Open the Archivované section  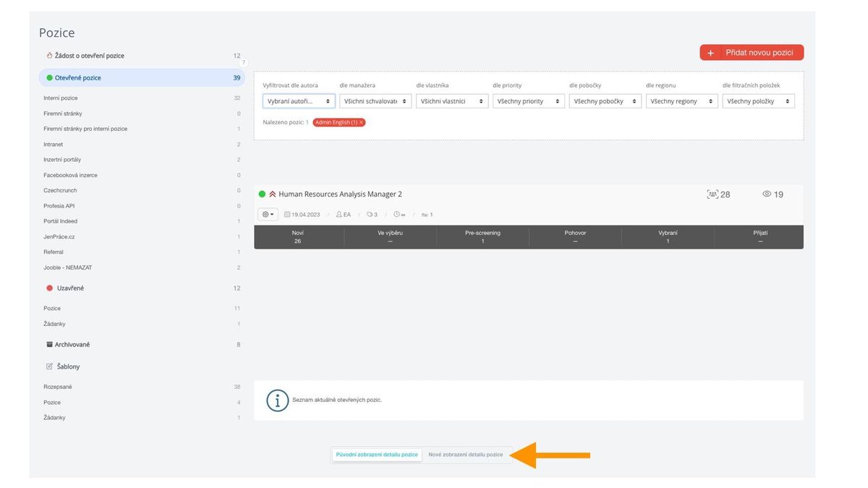[x=72, y=344]
